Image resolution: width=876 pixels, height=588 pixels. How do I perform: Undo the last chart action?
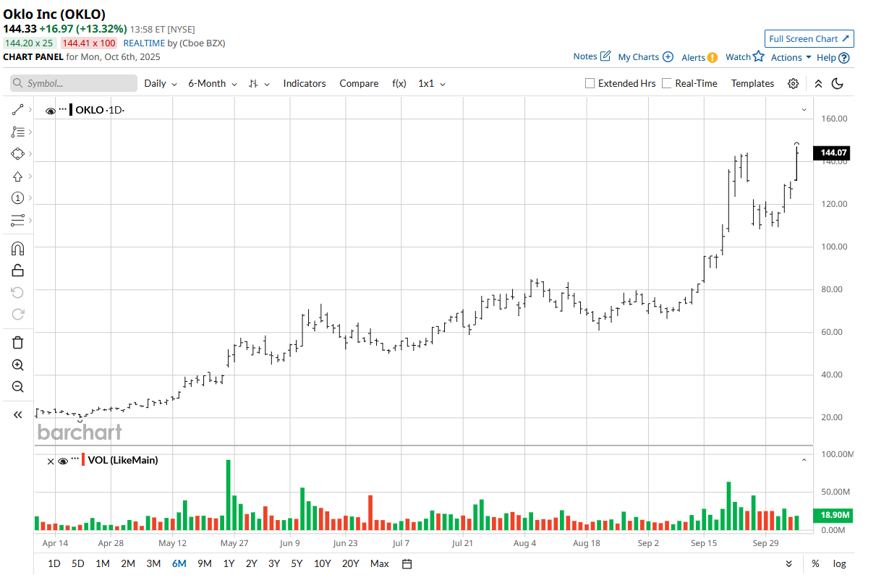pyautogui.click(x=18, y=292)
